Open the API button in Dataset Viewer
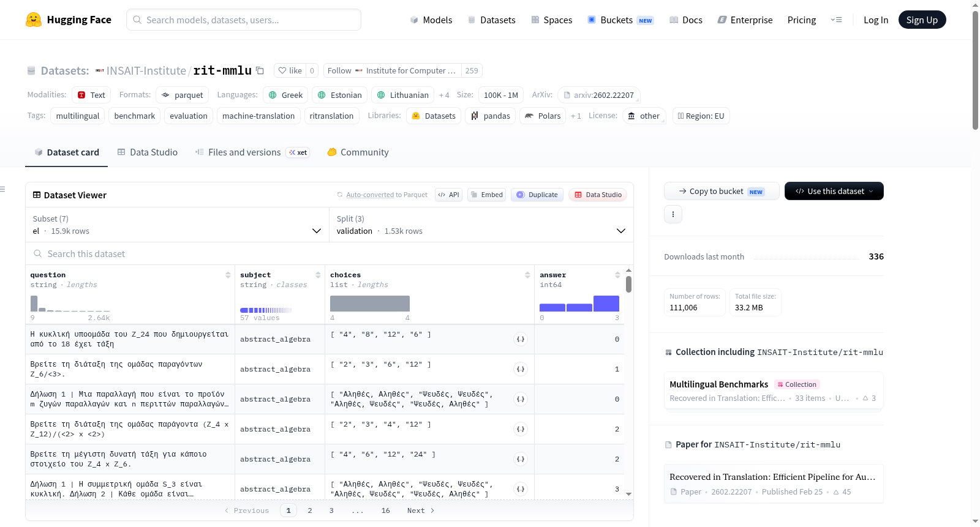This screenshot has height=527, width=980. tap(448, 195)
